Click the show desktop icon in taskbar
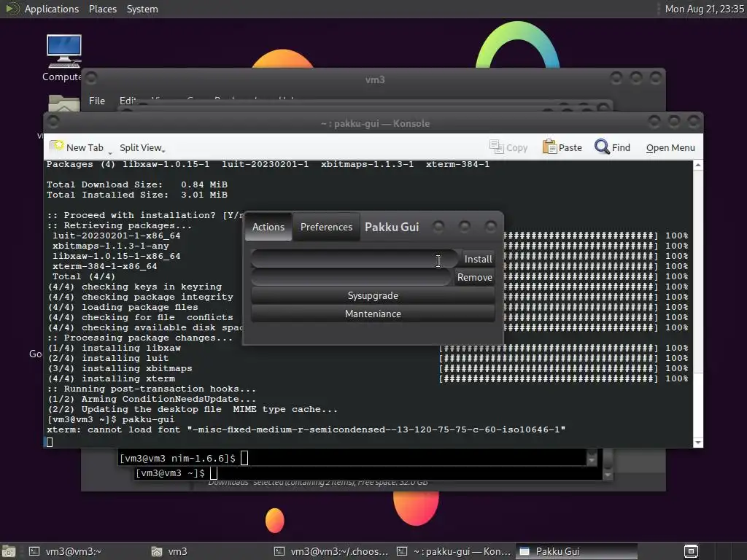747x560 pixels. [8, 551]
